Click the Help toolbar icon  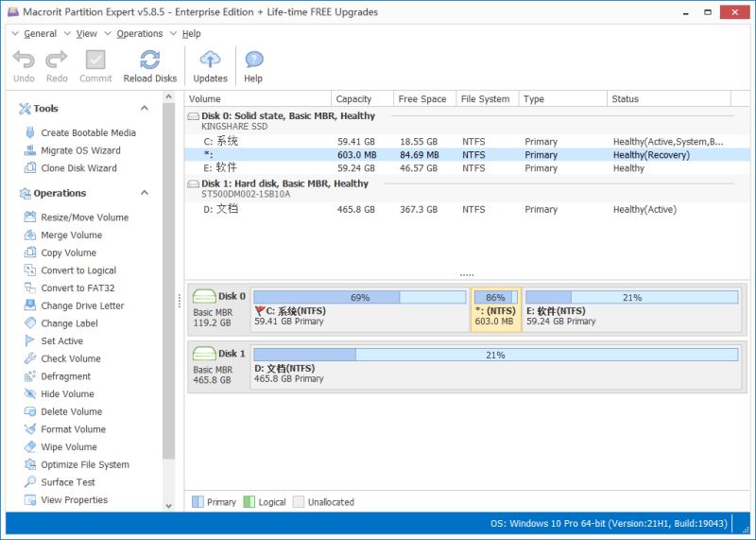click(253, 65)
